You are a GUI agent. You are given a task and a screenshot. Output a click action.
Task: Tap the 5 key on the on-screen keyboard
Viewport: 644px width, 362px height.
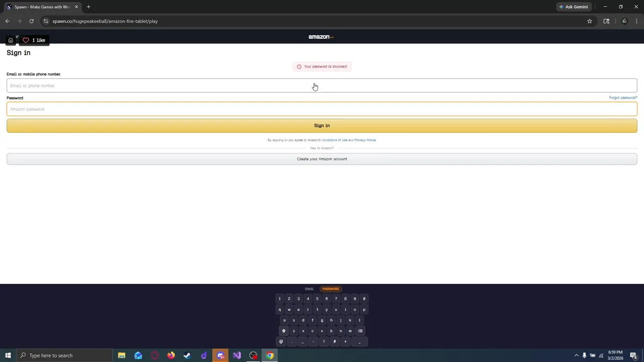coord(317,299)
